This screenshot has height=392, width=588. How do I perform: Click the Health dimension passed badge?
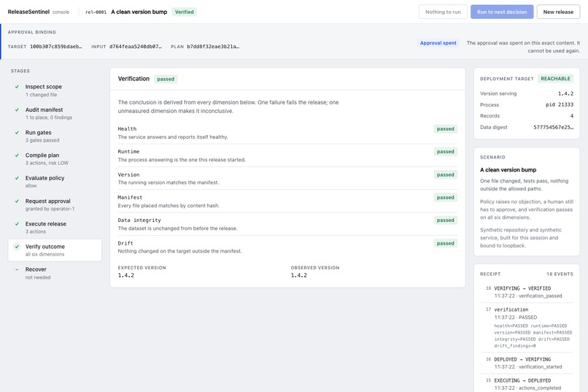tap(446, 129)
